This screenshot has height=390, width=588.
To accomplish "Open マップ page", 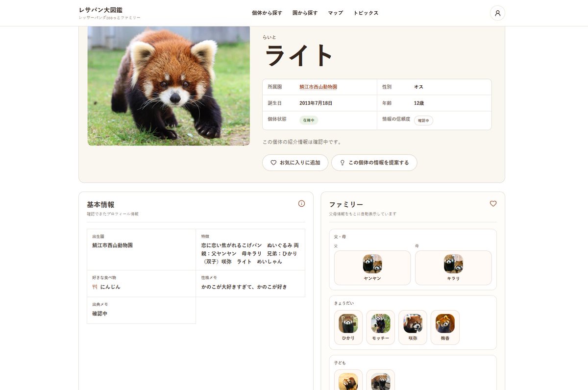I will [335, 13].
